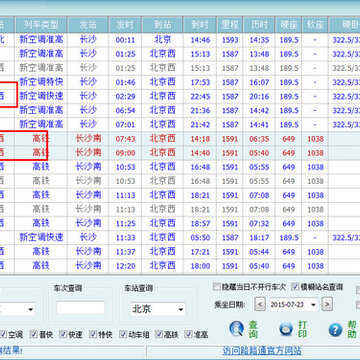This screenshot has height=360, width=360.
Task: Select the train departing 11:25
Action: coord(180,223)
